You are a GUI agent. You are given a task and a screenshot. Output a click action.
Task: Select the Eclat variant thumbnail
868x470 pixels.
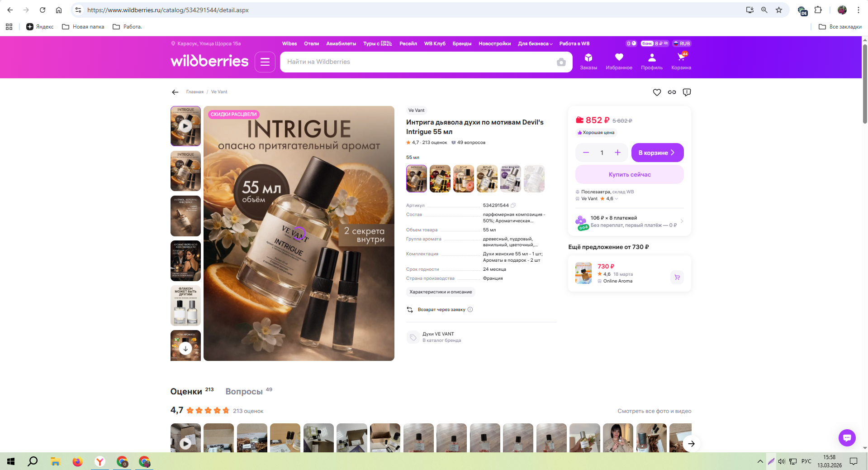click(x=464, y=178)
